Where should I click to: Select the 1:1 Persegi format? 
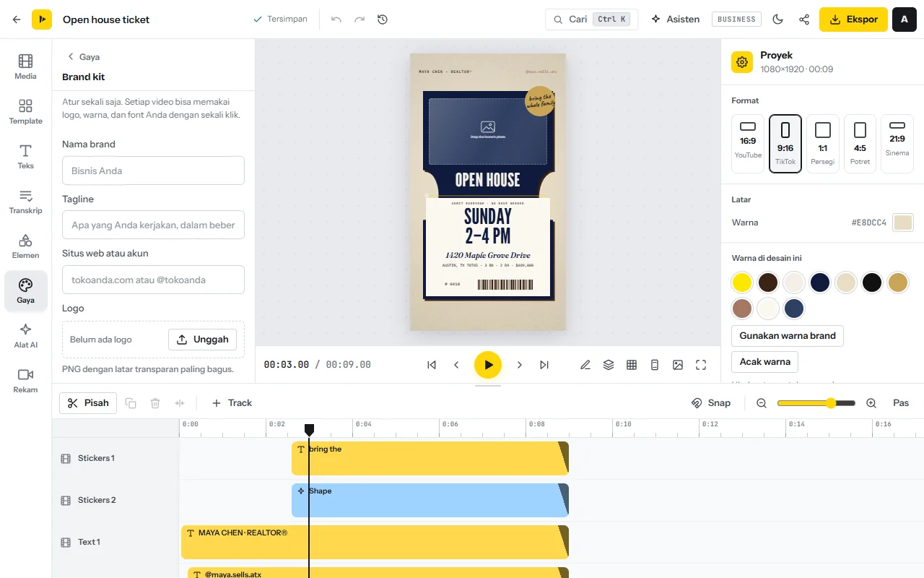click(x=823, y=144)
